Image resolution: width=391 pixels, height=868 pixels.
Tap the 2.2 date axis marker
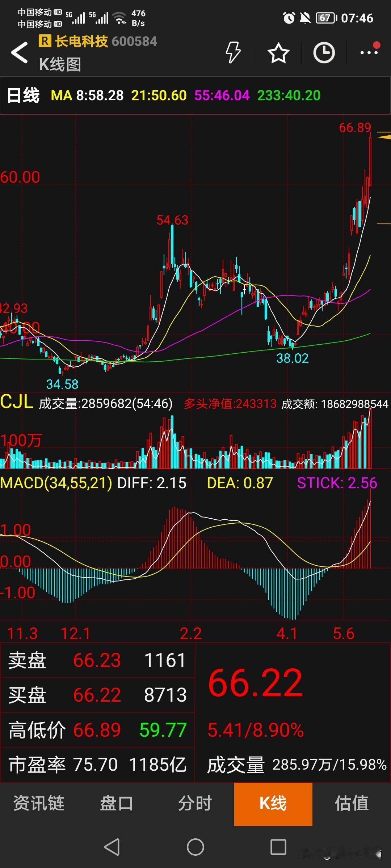click(x=191, y=634)
